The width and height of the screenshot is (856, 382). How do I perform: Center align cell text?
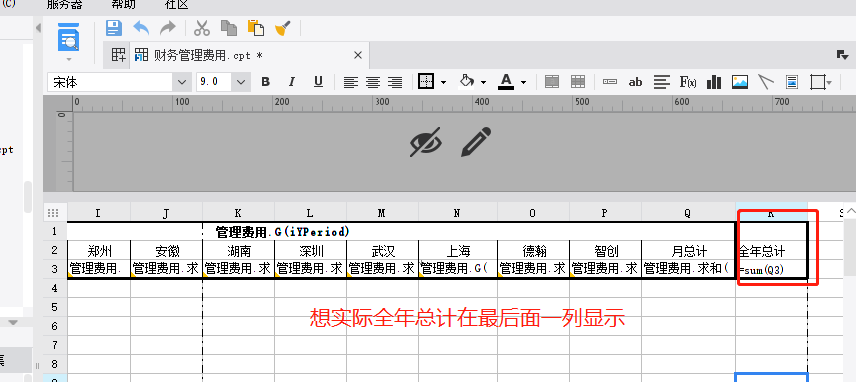pyautogui.click(x=373, y=82)
